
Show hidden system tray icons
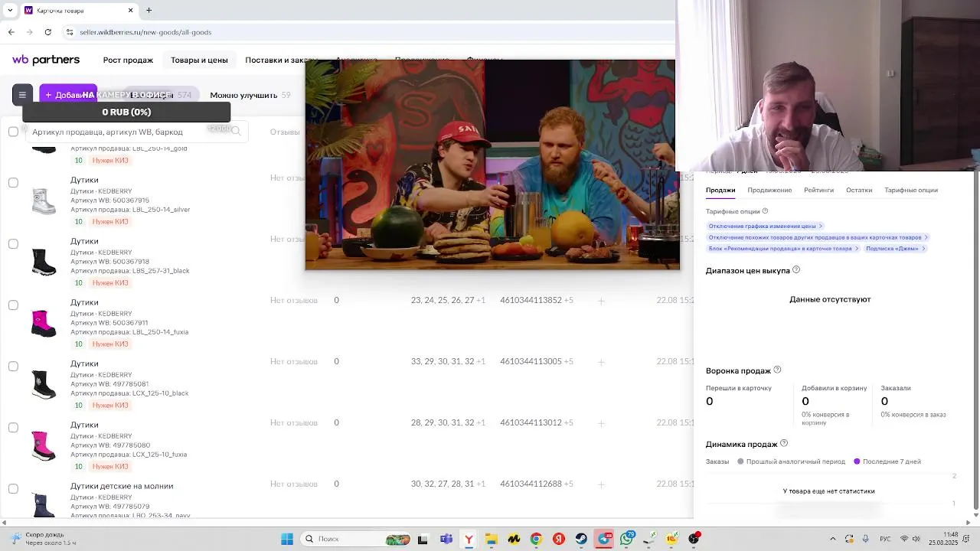click(x=832, y=539)
